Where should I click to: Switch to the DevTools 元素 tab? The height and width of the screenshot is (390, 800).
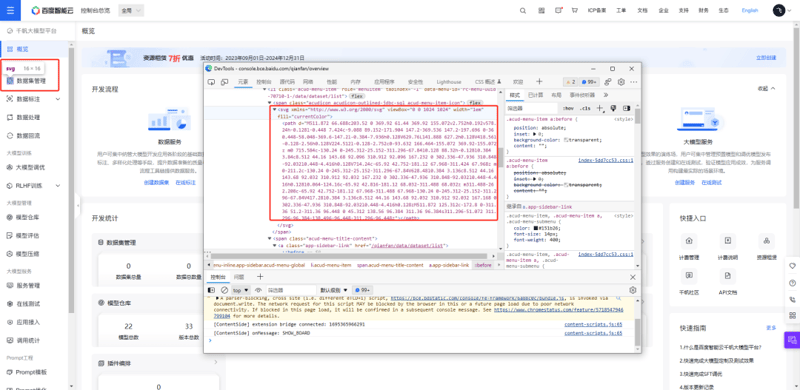[243, 82]
